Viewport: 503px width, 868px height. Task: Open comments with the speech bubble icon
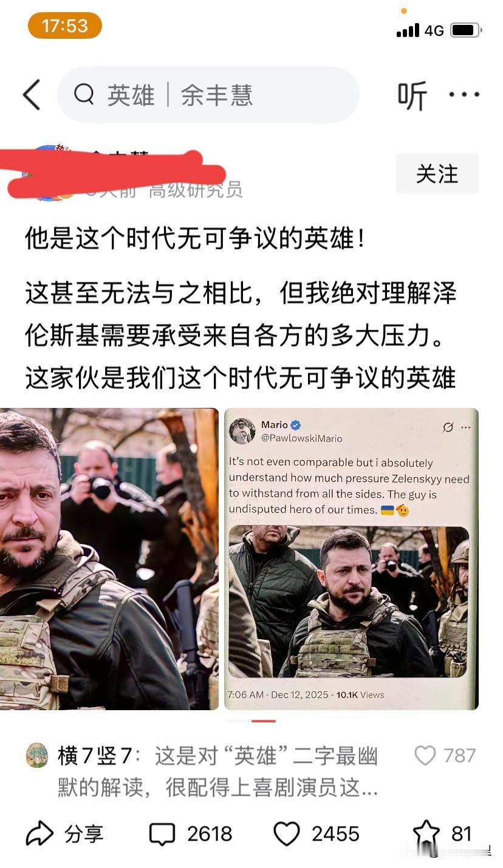[162, 834]
